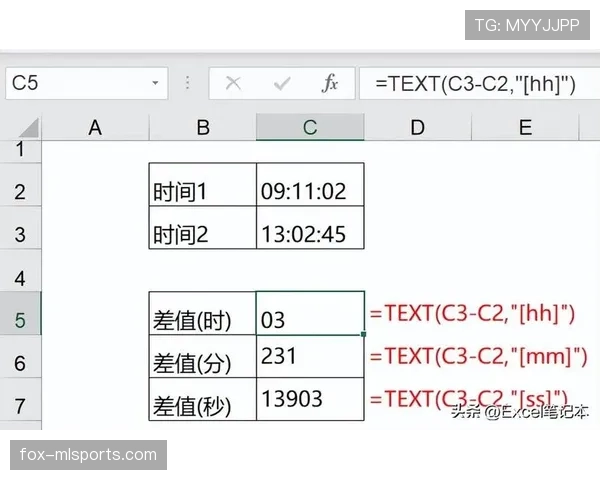Expand the Name Box dropdown arrow
Viewport: 600px width, 480px height.
pos(155,83)
